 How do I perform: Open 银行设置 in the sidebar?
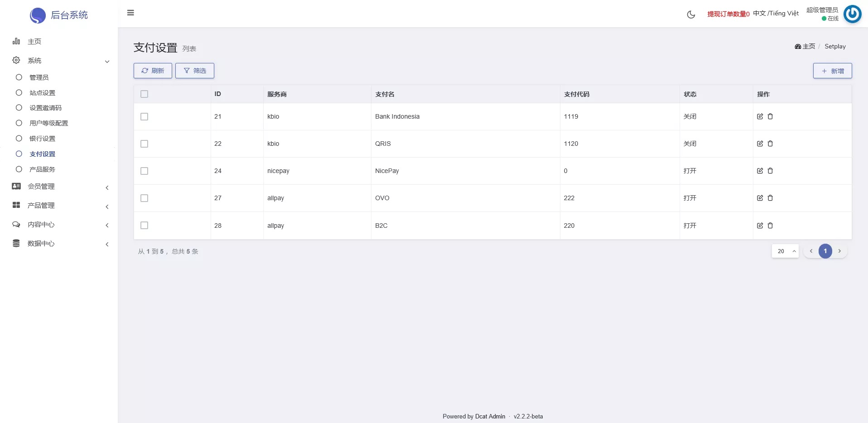[42, 139]
